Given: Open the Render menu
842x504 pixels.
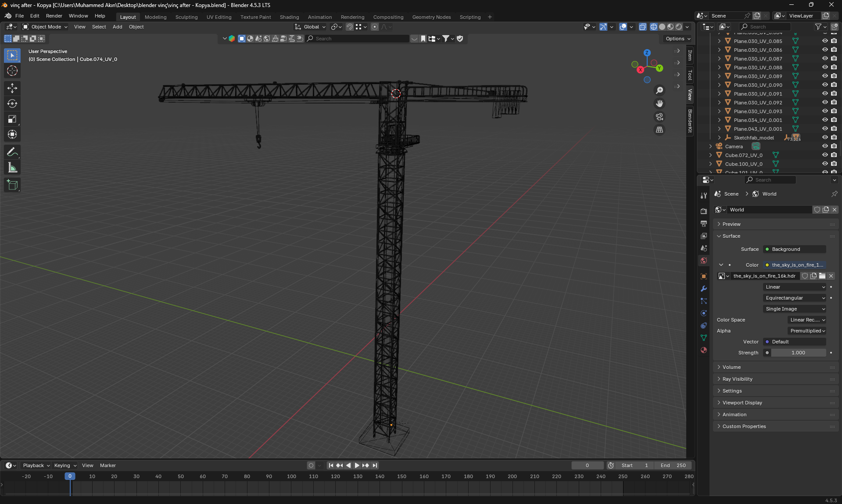Looking at the screenshot, I should click(54, 16).
